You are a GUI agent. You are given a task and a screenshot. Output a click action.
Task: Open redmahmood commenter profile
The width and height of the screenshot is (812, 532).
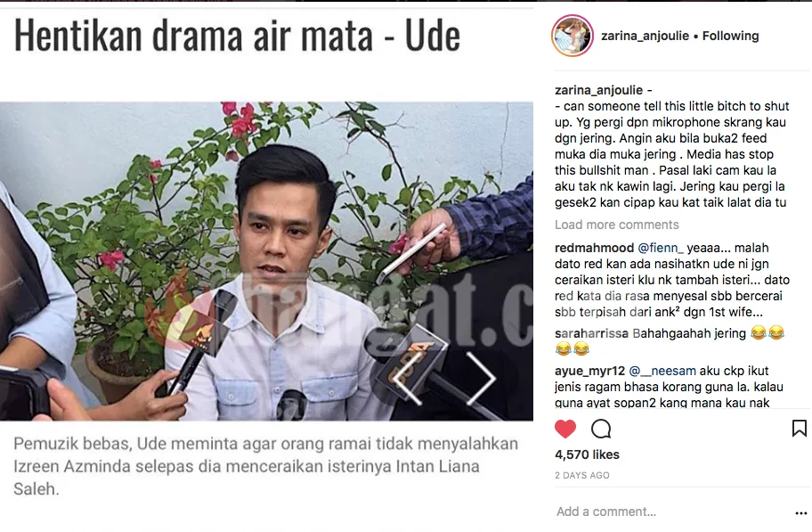tap(594, 248)
